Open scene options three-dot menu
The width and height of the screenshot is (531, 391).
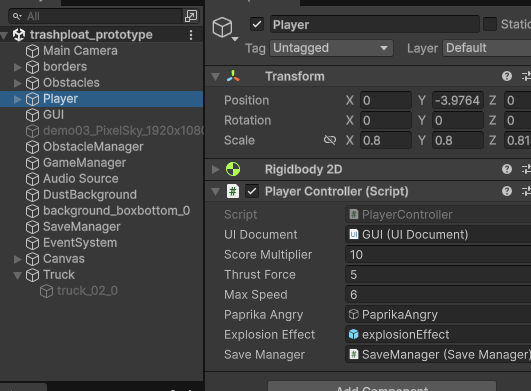click(191, 35)
